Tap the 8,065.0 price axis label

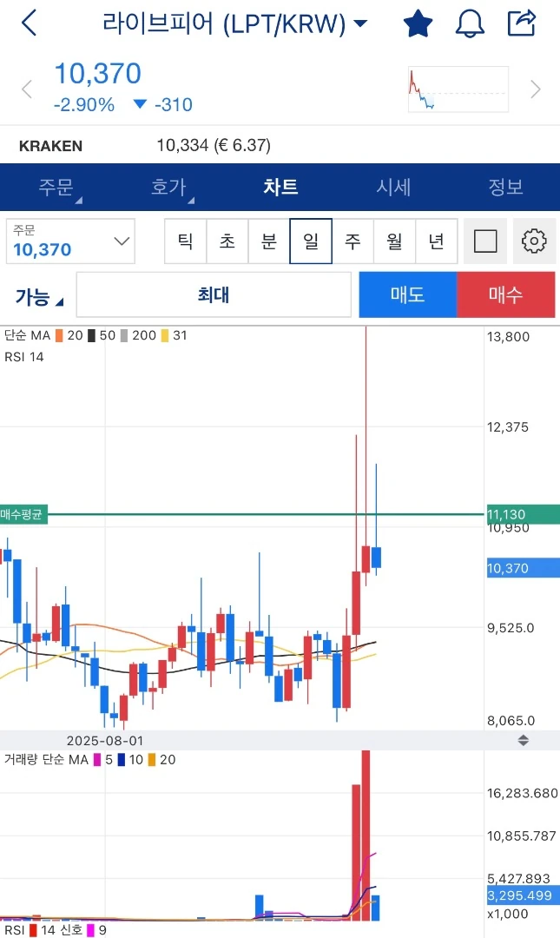[511, 721]
